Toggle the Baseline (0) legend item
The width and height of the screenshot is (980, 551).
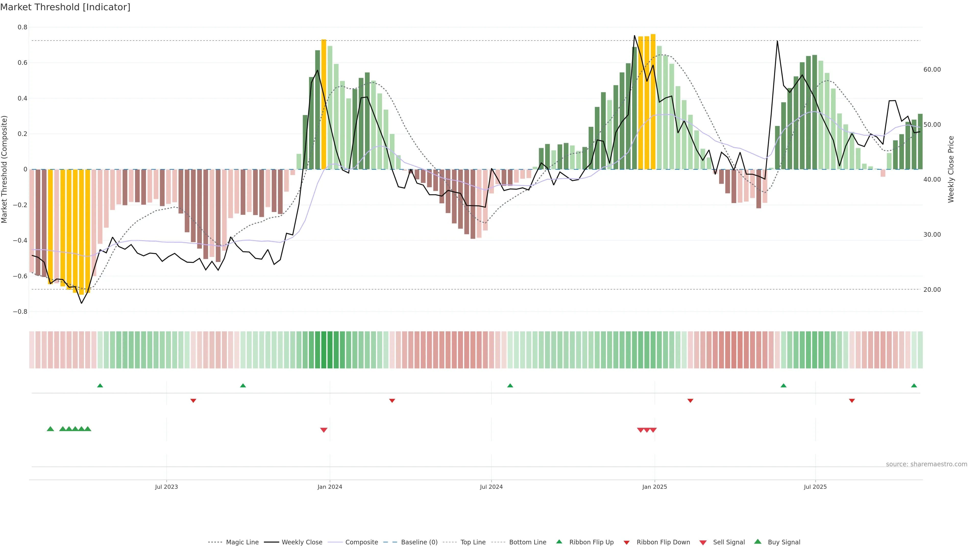(x=419, y=542)
